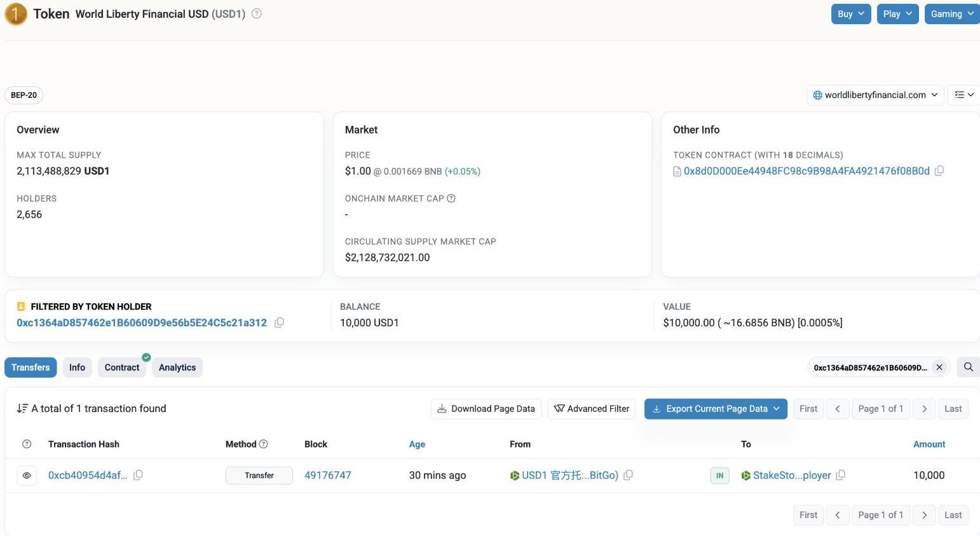Copy the filtered token holder address

(x=279, y=322)
